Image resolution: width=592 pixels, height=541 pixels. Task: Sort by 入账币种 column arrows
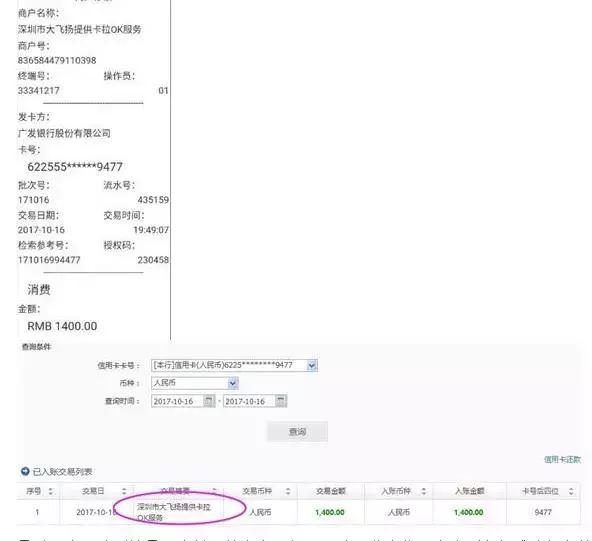423,491
